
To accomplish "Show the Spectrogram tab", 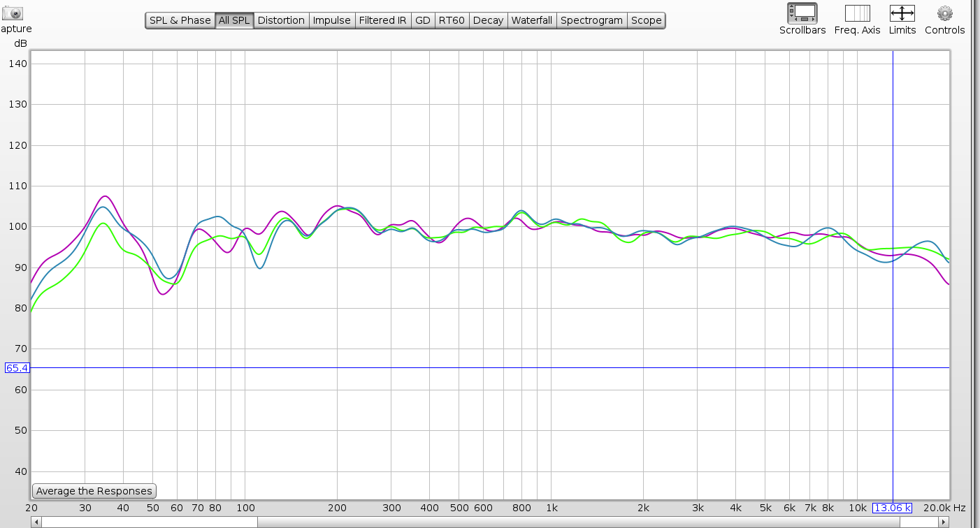I will click(591, 20).
